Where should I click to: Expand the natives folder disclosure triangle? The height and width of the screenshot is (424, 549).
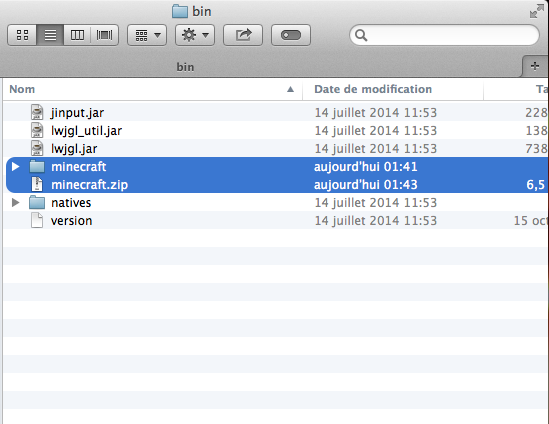click(15, 203)
